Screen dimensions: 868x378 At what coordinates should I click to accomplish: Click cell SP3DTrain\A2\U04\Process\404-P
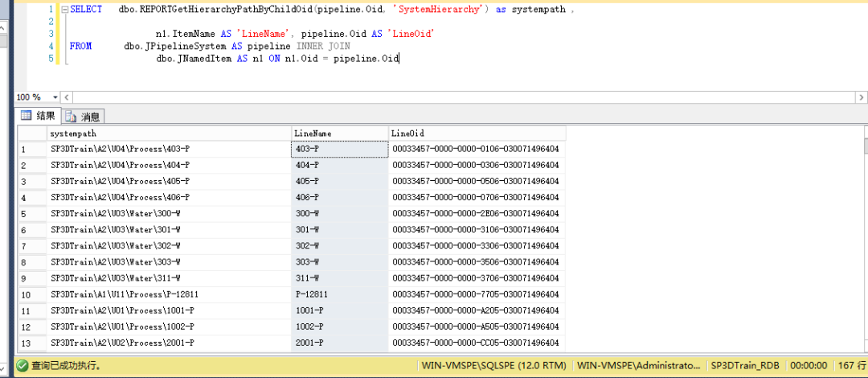169,165
